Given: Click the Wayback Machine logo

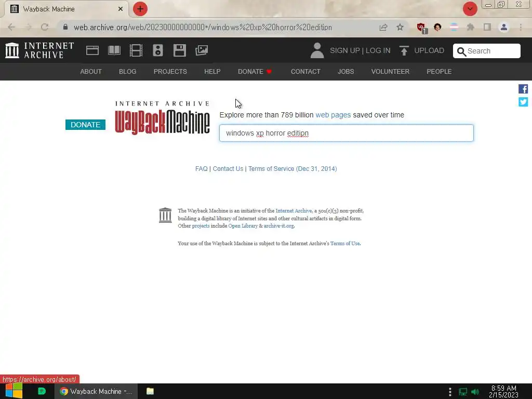Looking at the screenshot, I should click(162, 117).
